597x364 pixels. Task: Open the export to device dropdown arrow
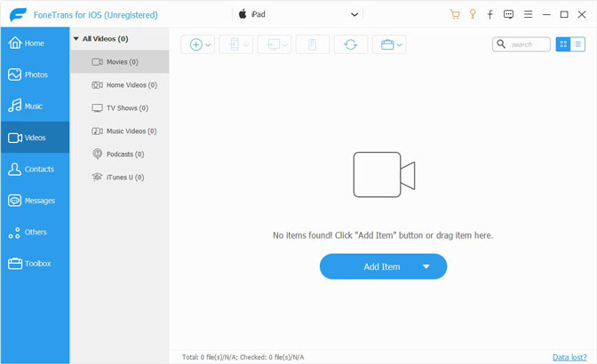[x=246, y=45]
